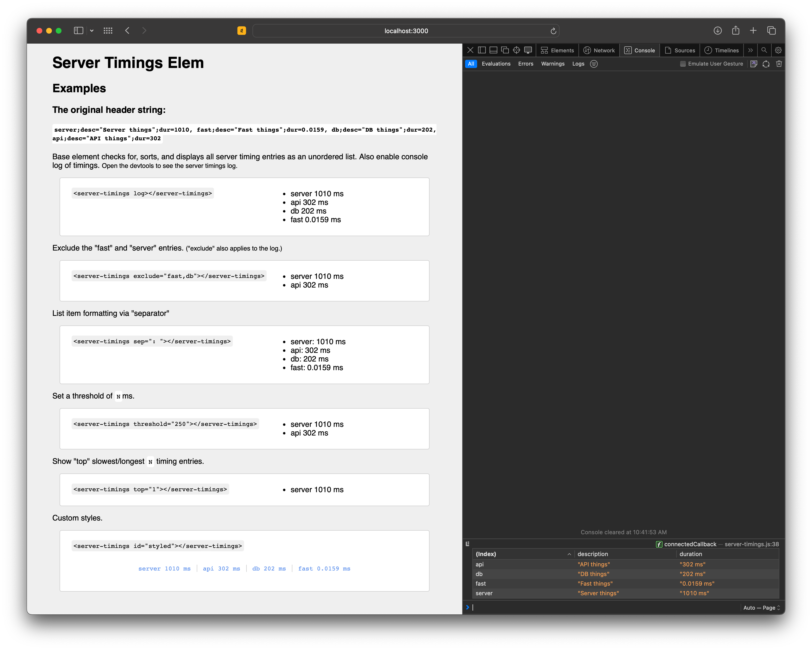This screenshot has width=812, height=650.
Task: Click the localhost:3000 address bar
Action: point(406,31)
